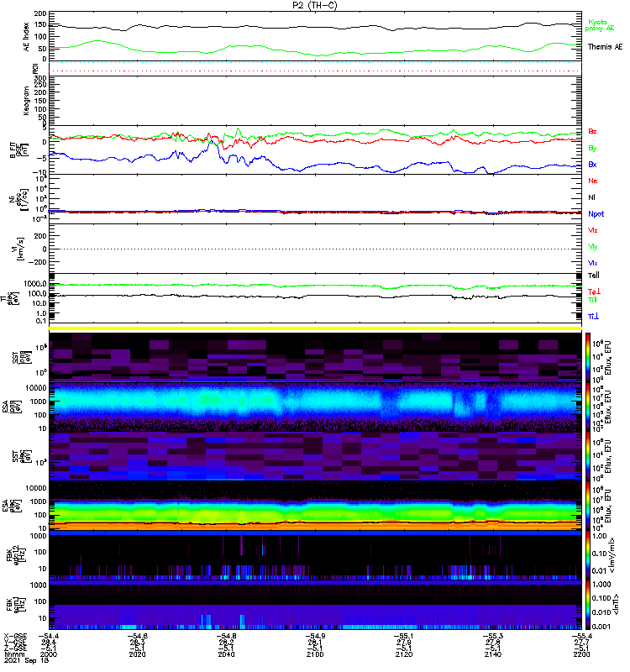This screenshot has width=630, height=672.
Task: Pick the black "Ni" density legend entry
Action: click(x=591, y=197)
